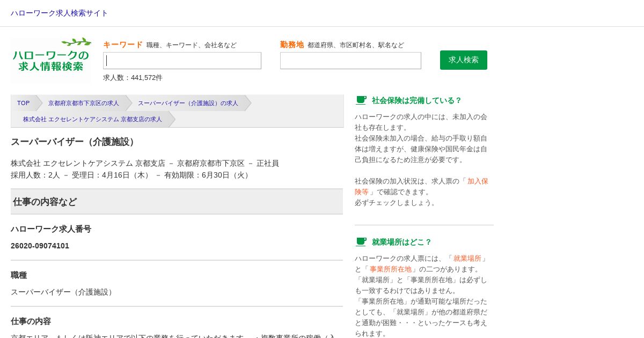
Task: Click the orange 就業場所 link
Action: pos(467,258)
